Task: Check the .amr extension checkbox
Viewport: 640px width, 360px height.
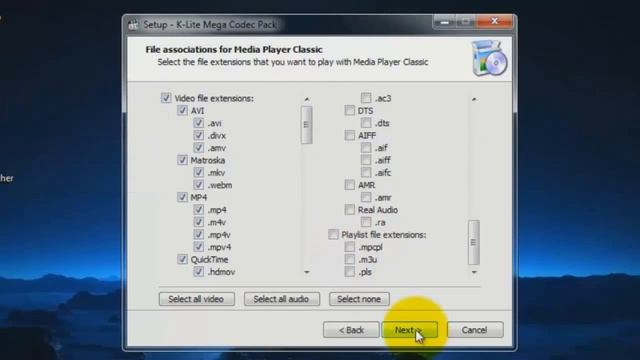Action: coord(366,197)
